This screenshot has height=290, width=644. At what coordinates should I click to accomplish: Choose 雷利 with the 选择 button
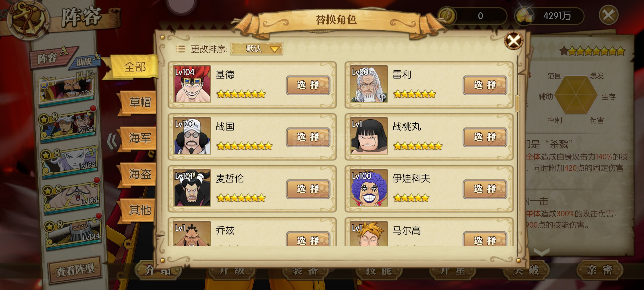click(x=485, y=85)
